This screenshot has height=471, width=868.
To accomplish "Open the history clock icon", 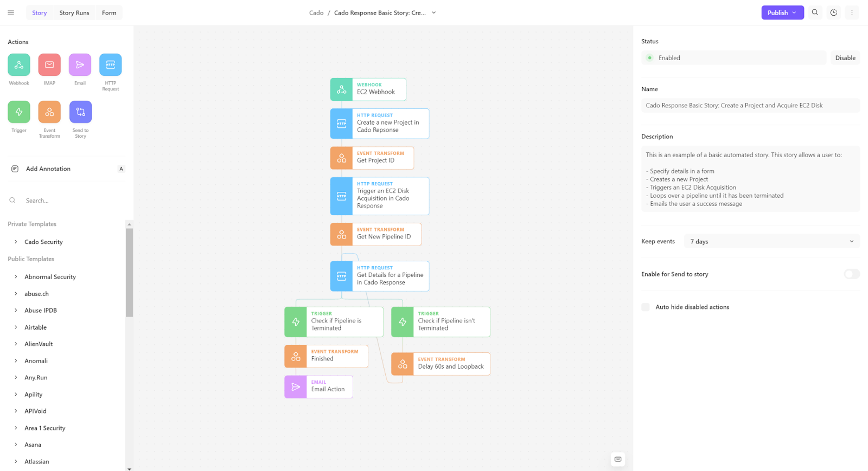I will [834, 12].
